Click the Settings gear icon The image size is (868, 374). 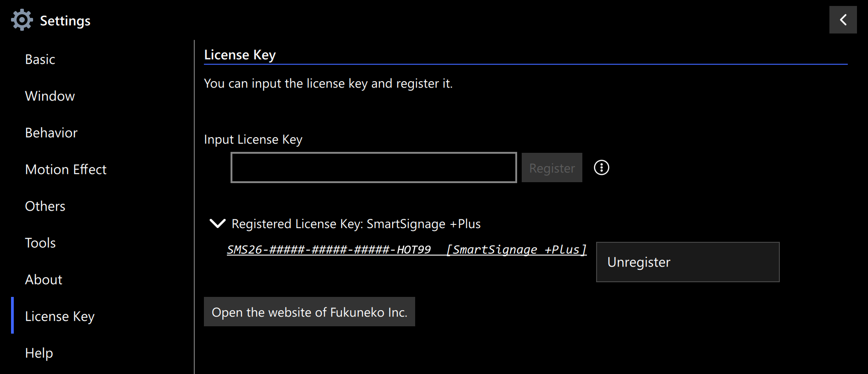22,20
